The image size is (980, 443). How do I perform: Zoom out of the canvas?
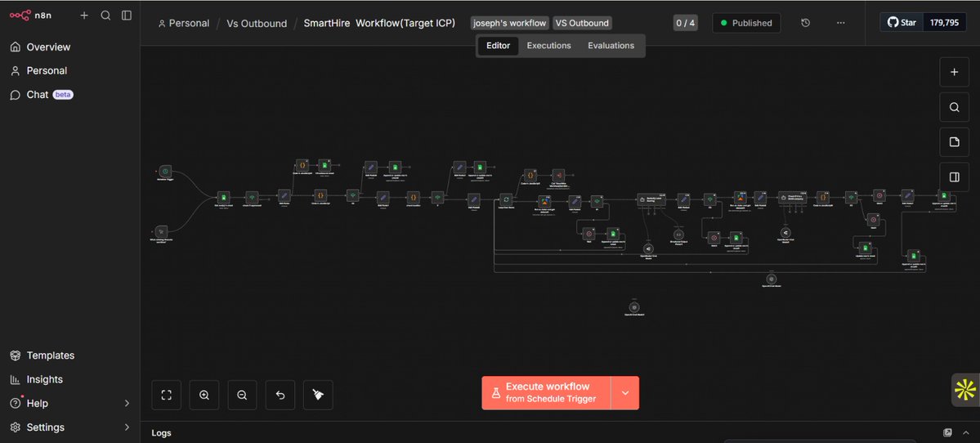pos(243,395)
